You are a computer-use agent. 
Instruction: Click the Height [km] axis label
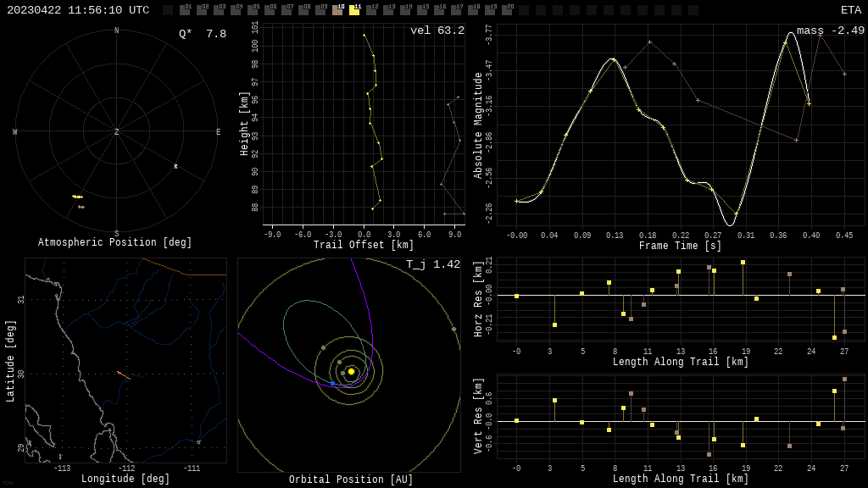pyautogui.click(x=243, y=125)
